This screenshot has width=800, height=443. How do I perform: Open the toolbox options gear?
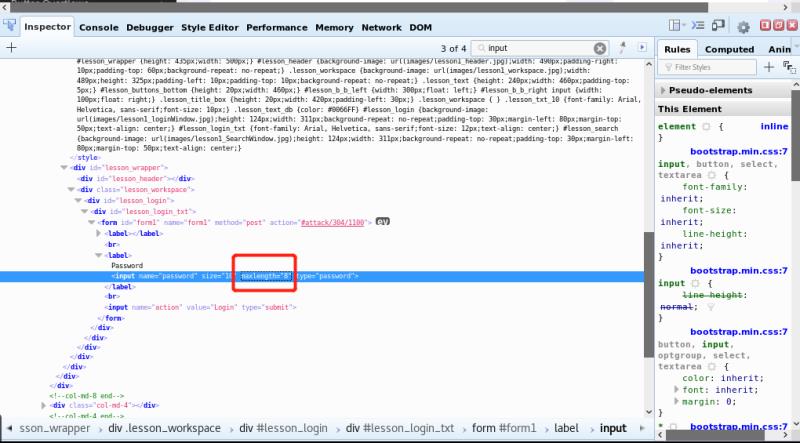click(743, 27)
